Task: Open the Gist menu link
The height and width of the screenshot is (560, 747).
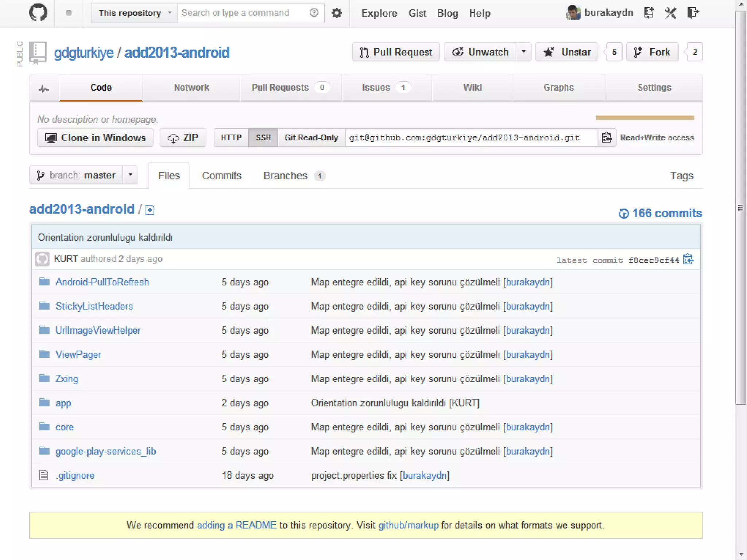Action: (417, 13)
